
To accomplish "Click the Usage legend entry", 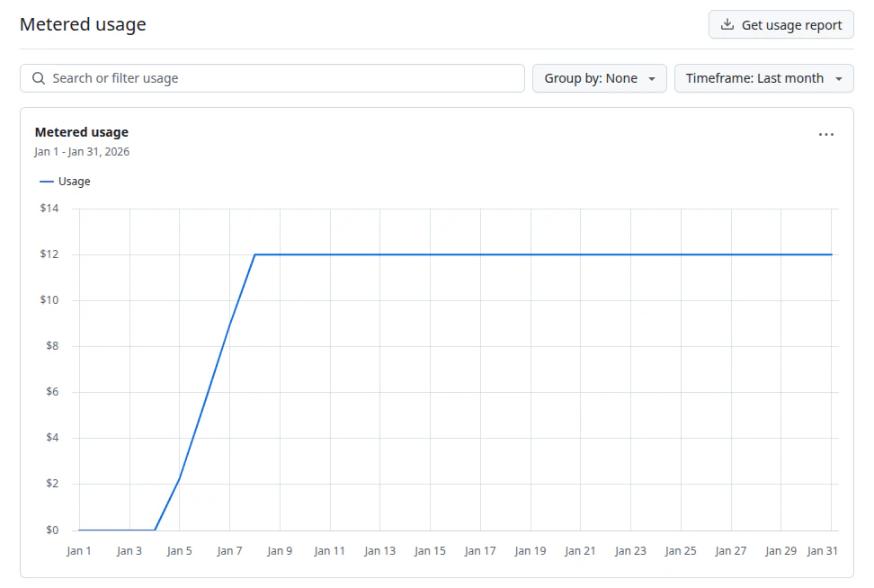I will (66, 181).
